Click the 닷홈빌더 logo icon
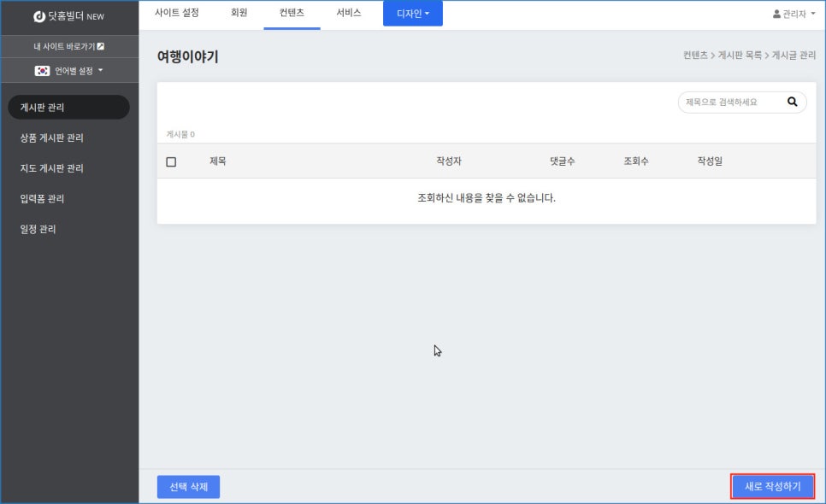 pos(39,16)
